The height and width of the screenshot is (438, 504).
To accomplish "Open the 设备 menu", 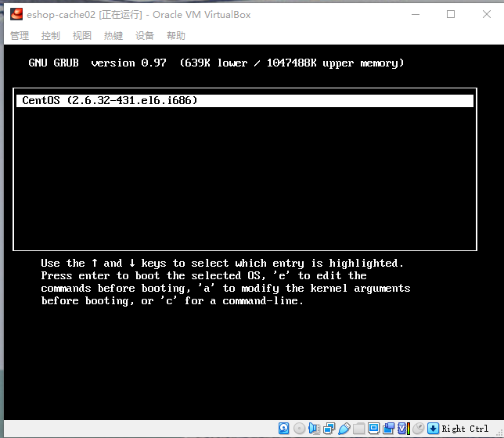I will click(145, 35).
